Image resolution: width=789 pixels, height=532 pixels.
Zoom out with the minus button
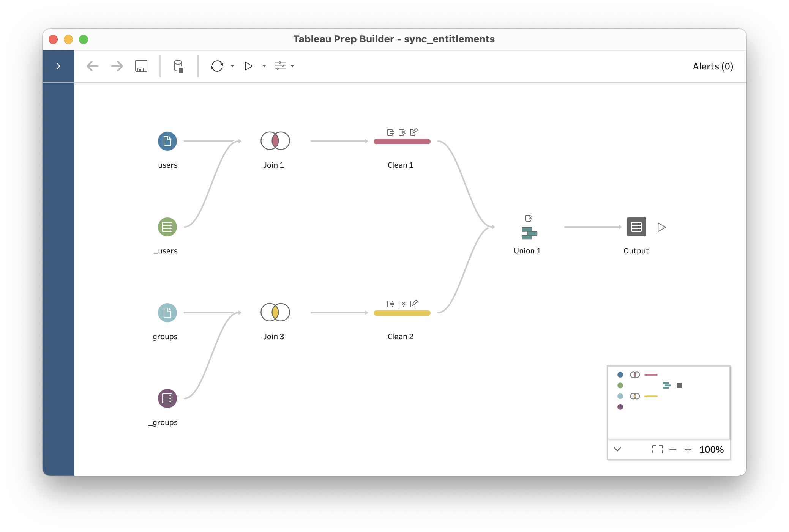click(673, 449)
